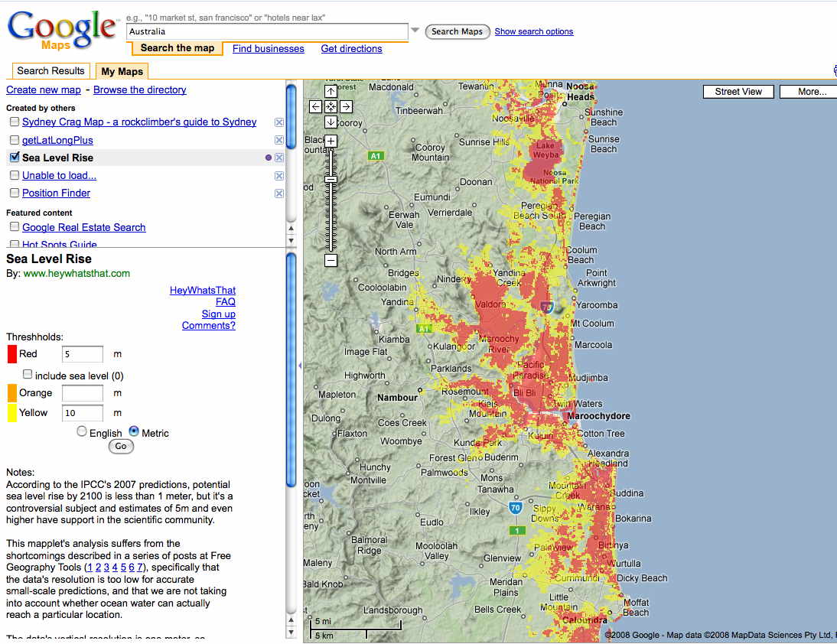Zoom in with the plus button
Viewport: 837px width, 644px height.
coord(331,141)
